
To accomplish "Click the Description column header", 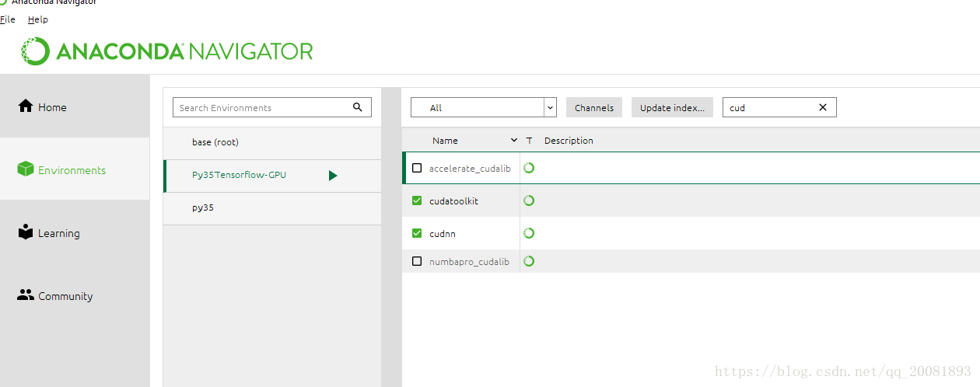I will click(569, 141).
